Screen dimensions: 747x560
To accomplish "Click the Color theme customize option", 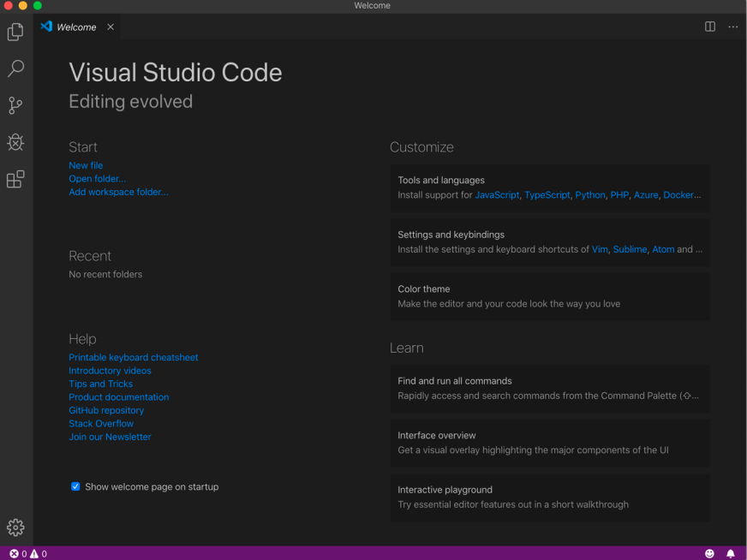I will [549, 296].
